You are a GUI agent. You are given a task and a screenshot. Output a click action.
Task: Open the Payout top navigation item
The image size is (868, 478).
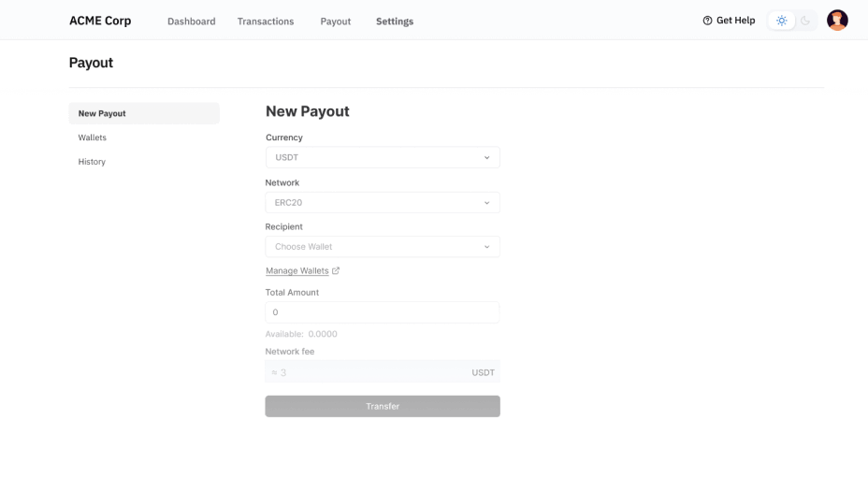pos(336,22)
